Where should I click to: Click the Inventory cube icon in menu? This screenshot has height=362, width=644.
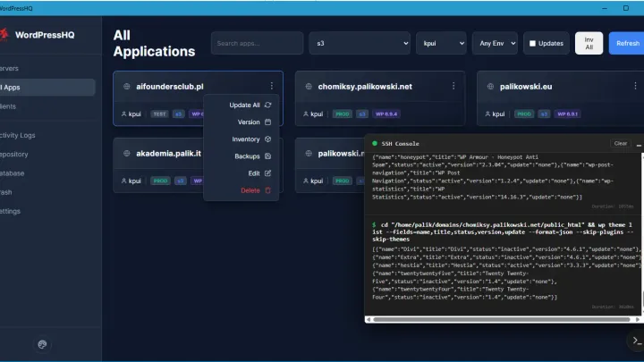(x=267, y=139)
